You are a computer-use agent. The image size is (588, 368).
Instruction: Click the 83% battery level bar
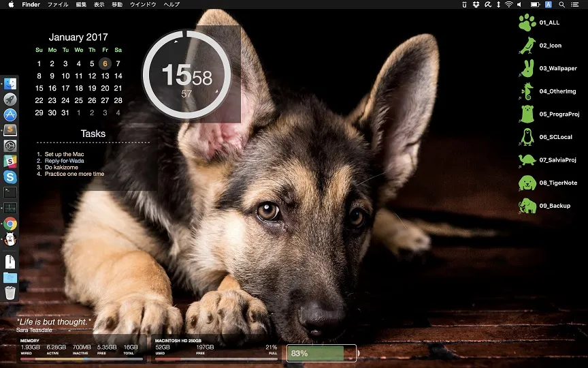[x=321, y=353]
